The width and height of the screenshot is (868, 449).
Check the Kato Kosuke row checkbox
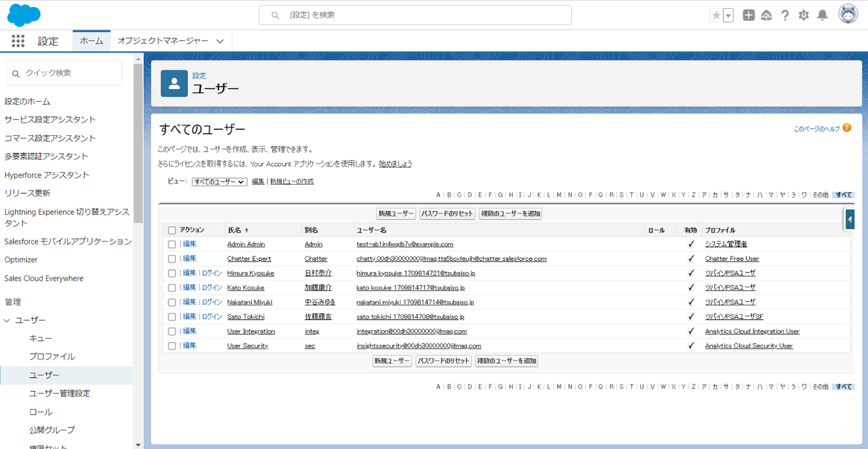[x=172, y=288]
